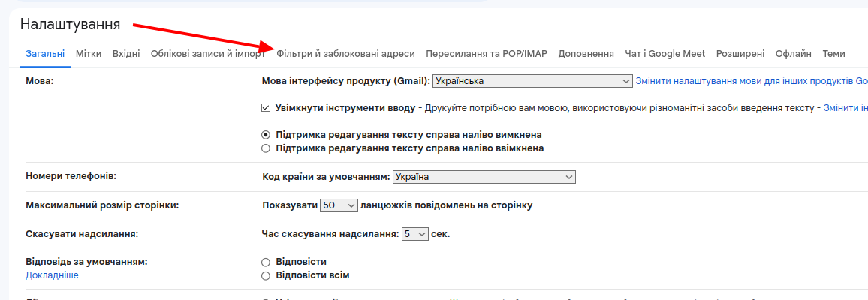Switch to the Вхідні tab
This screenshot has width=868, height=300.
(126, 54)
